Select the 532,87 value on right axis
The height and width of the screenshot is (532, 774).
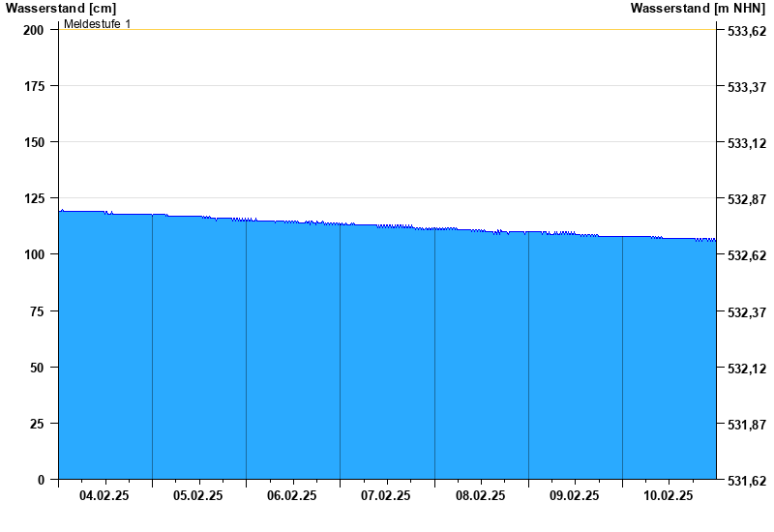746,199
